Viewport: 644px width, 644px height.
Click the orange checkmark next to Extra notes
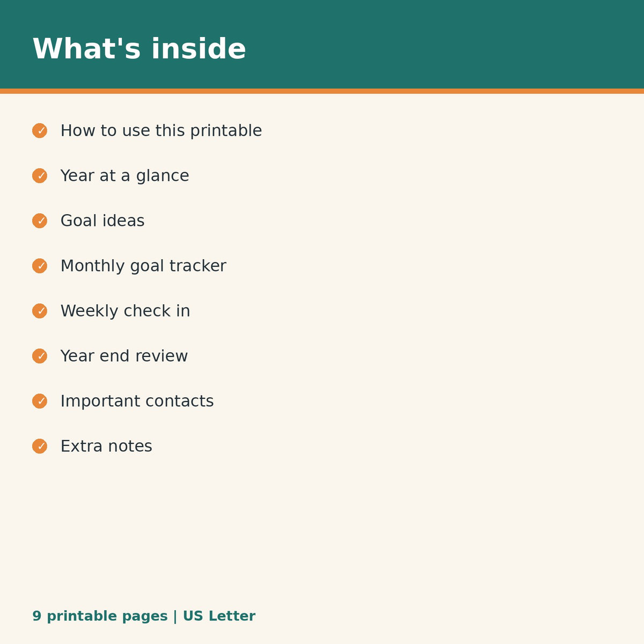[x=40, y=447]
